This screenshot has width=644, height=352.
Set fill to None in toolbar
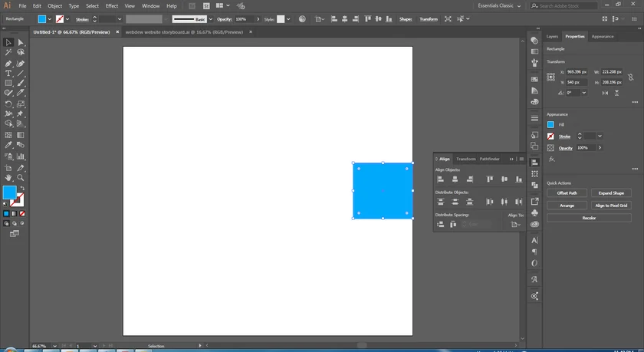coord(21,213)
